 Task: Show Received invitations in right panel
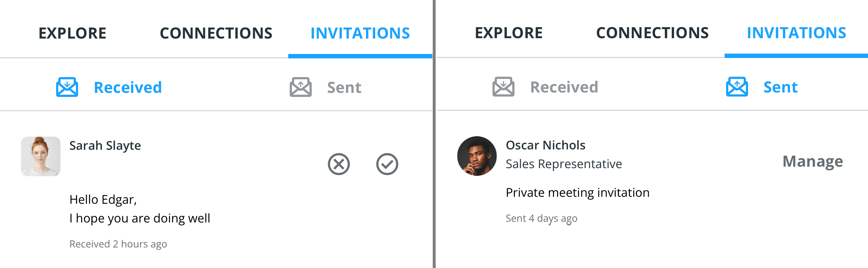click(x=564, y=87)
